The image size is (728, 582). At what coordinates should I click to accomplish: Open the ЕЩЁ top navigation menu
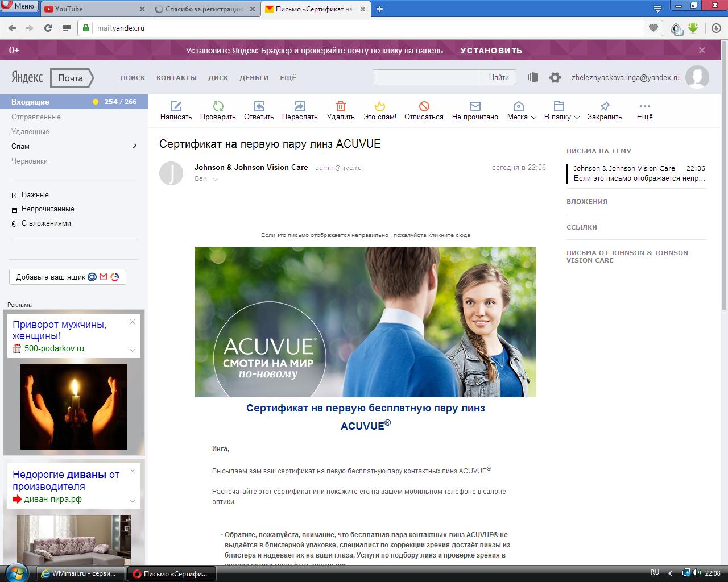(x=288, y=78)
